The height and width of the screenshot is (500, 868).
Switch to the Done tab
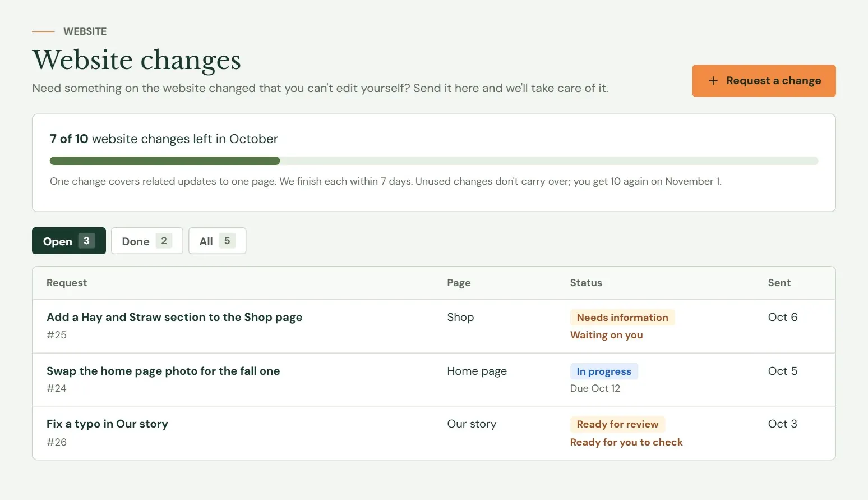click(x=147, y=241)
